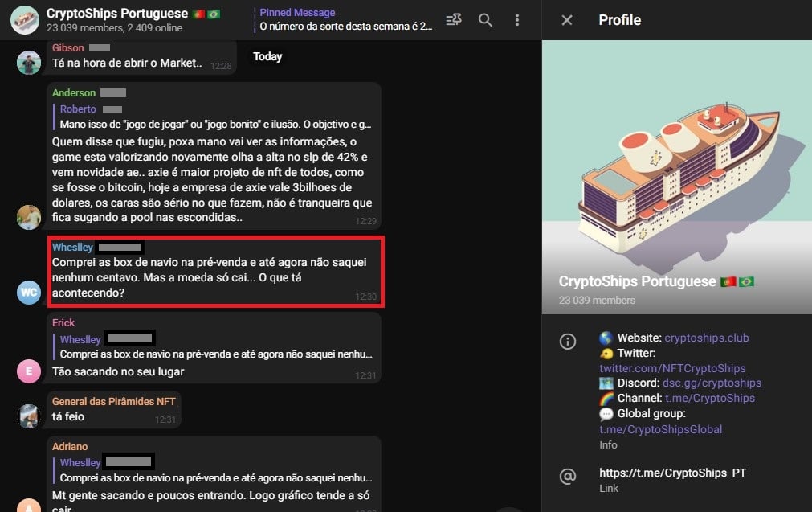Open Wheslley's WC avatar
The image size is (812, 512).
point(28,293)
